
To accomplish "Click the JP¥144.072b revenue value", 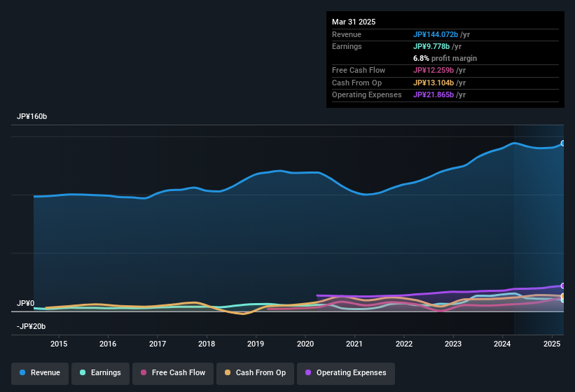I will tap(436, 34).
